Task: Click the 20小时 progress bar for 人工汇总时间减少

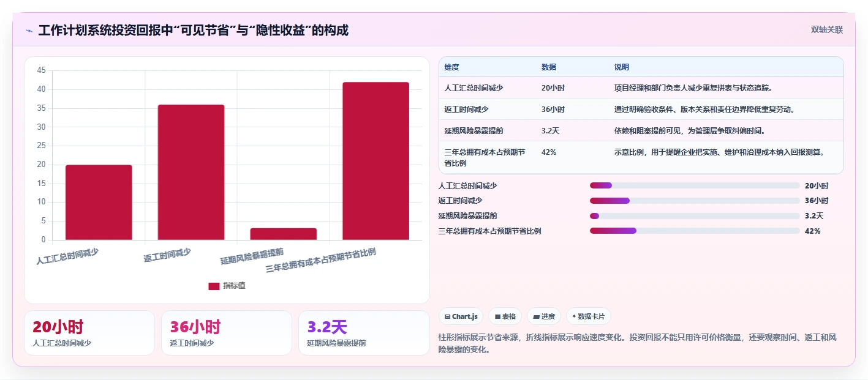Action: tap(695, 185)
